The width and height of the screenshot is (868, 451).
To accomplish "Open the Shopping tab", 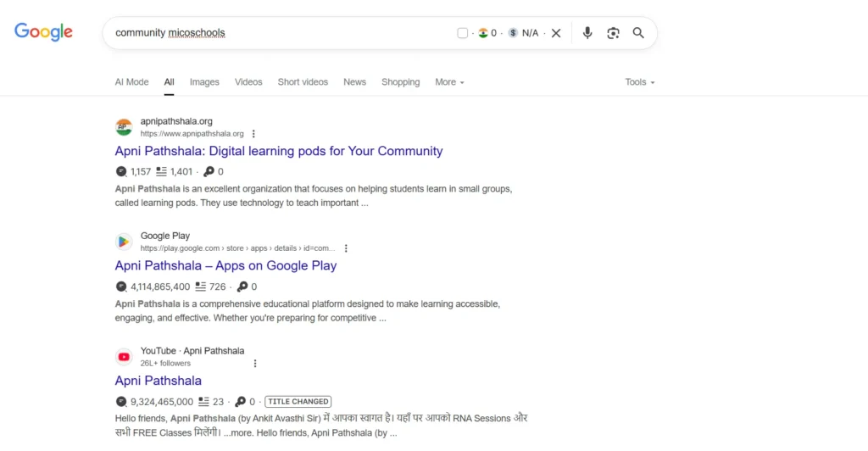I will pos(401,82).
